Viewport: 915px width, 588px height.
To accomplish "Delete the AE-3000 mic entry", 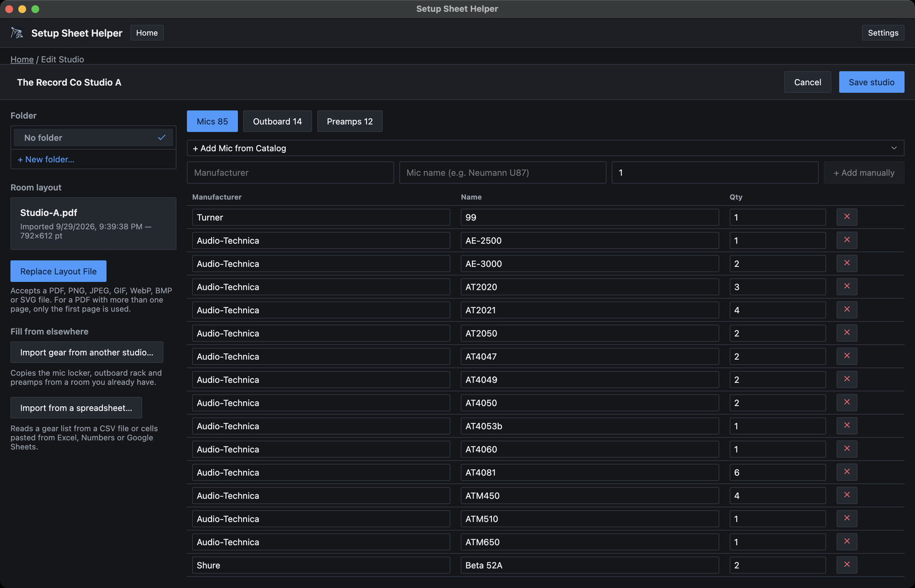I will 846,263.
